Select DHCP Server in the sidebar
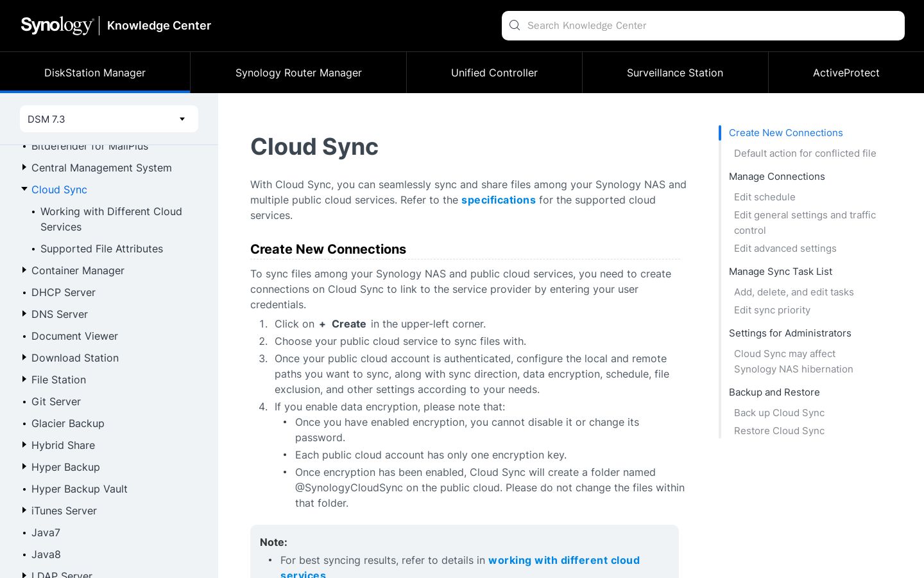Screen dimensions: 924x578 64,292
